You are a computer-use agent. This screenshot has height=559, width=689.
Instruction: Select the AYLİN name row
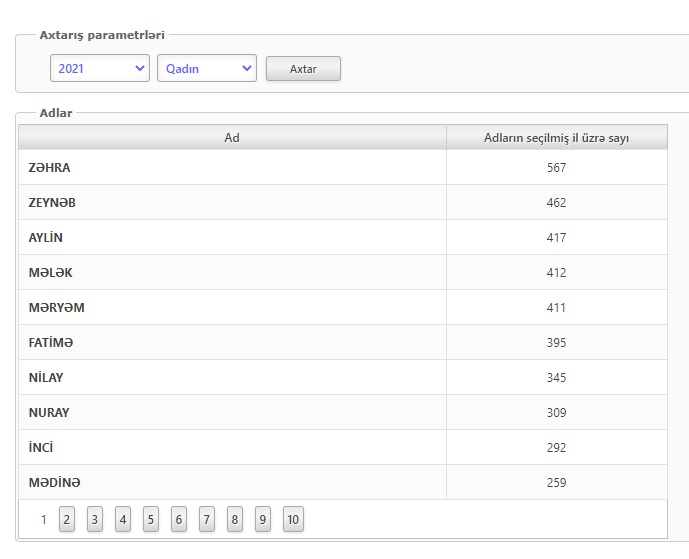(x=343, y=237)
